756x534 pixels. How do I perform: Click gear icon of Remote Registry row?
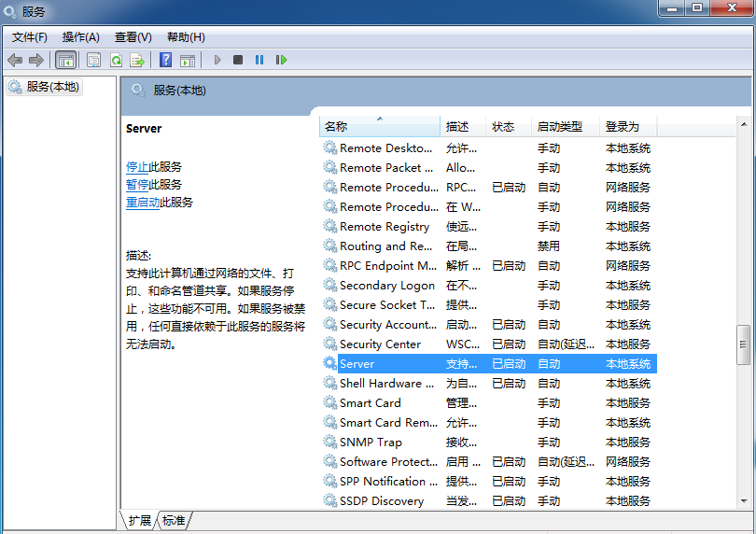click(x=330, y=226)
